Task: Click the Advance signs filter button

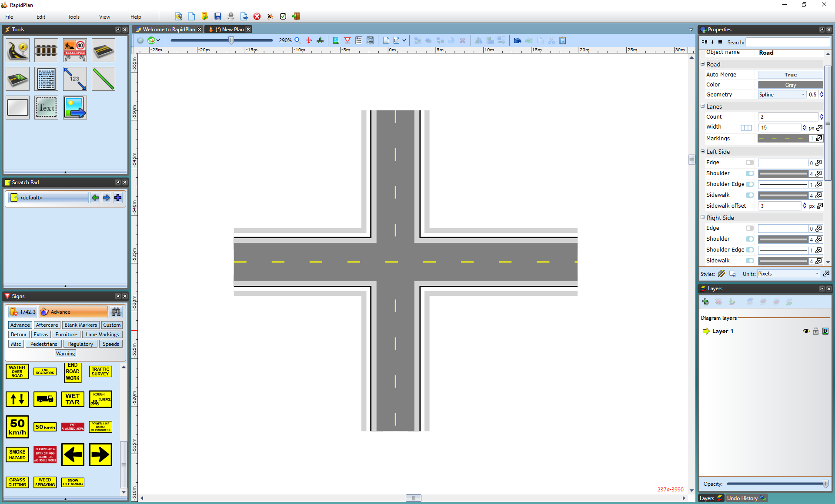Action: click(x=20, y=324)
